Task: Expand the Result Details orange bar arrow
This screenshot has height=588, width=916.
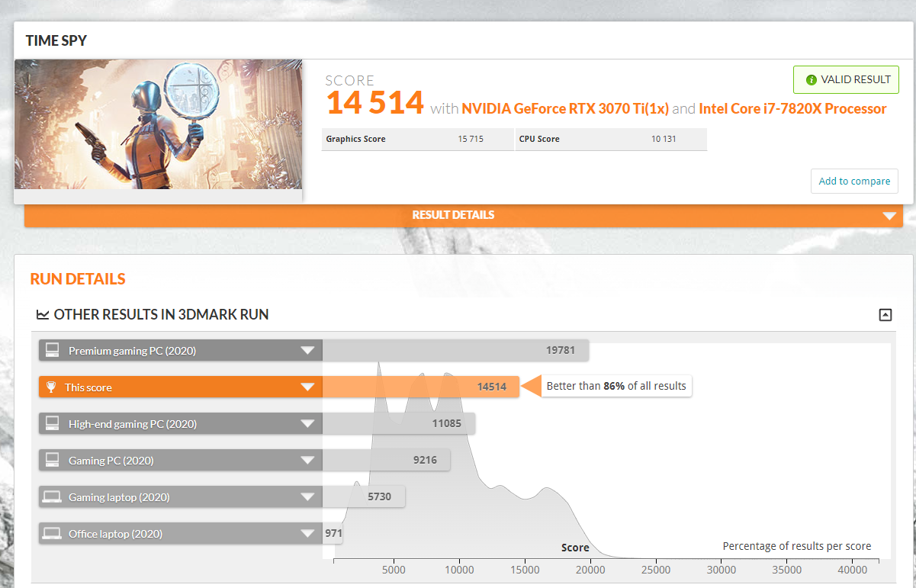Action: (x=889, y=216)
